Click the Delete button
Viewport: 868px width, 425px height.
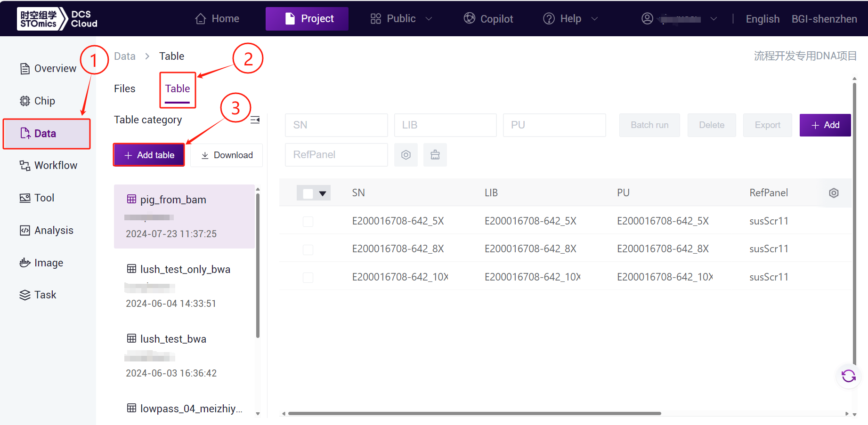pyautogui.click(x=712, y=125)
